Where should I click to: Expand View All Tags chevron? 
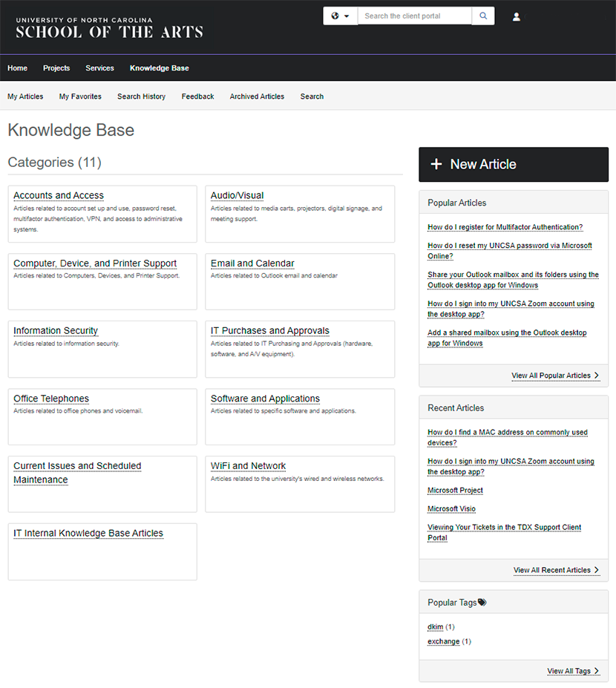coord(597,670)
